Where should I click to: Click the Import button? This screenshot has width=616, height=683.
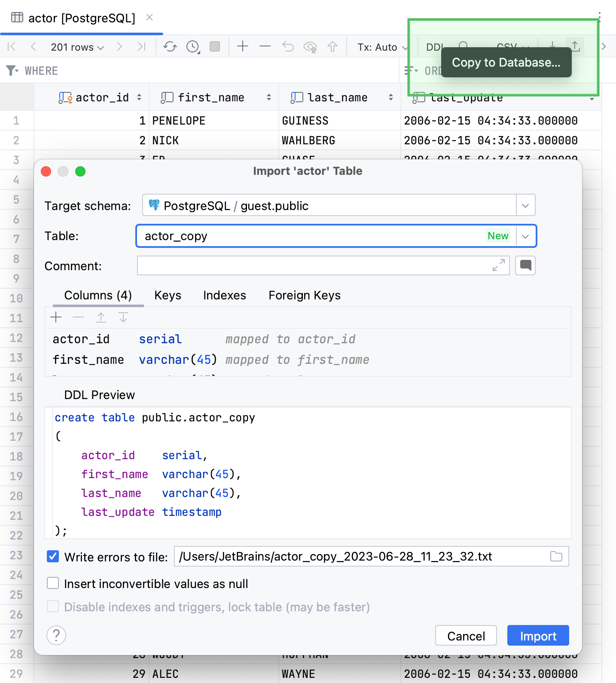(538, 635)
